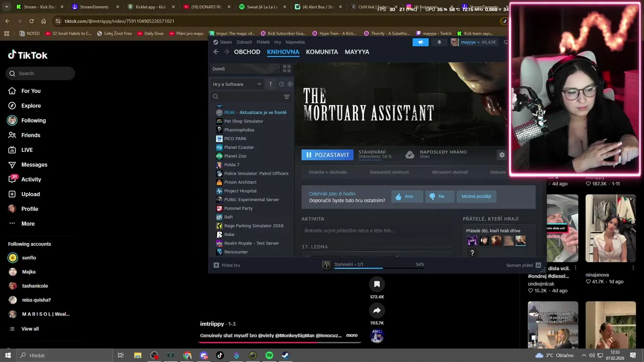Open the ninajanova video thumbnail
644x362 pixels.
coord(610,228)
